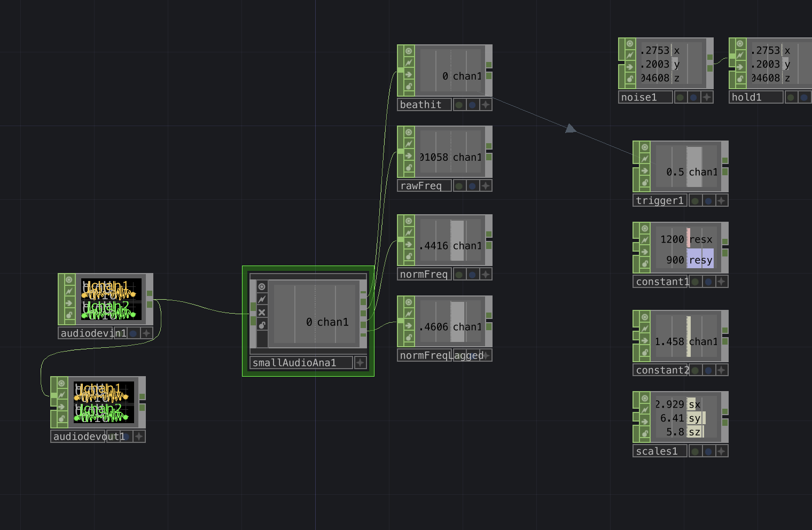Viewport: 812px width, 530px height.
Task: Lock the normFreq node
Action: point(409,256)
